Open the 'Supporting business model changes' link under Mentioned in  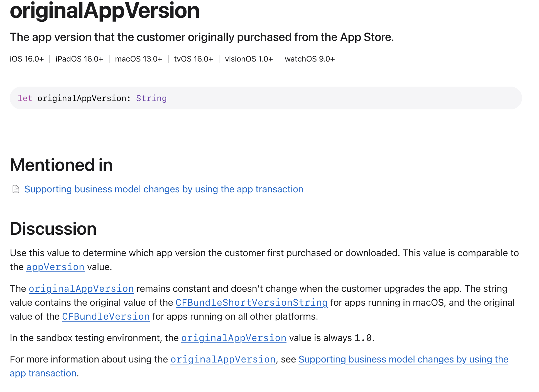(164, 189)
